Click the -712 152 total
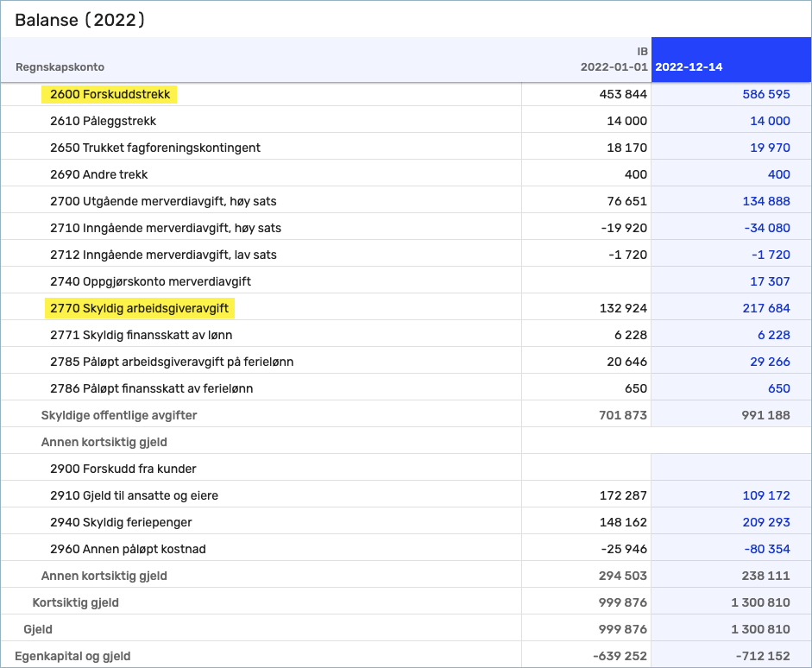Screen dimensions: 812x668 [763, 657]
